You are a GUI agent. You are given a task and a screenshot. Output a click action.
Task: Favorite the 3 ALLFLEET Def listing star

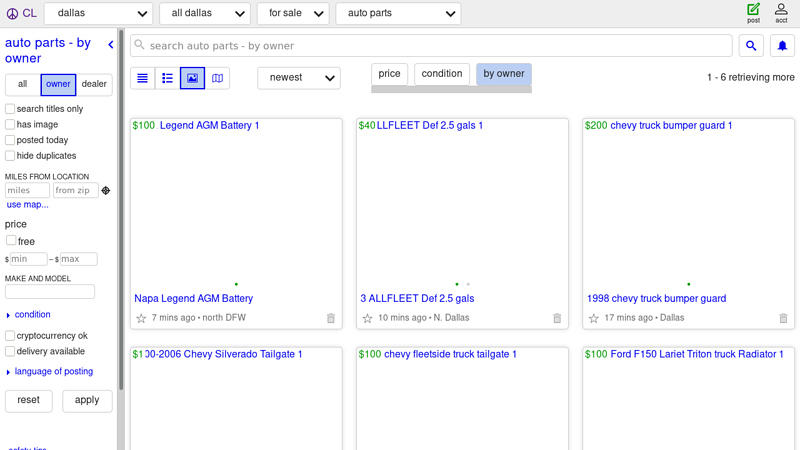367,318
